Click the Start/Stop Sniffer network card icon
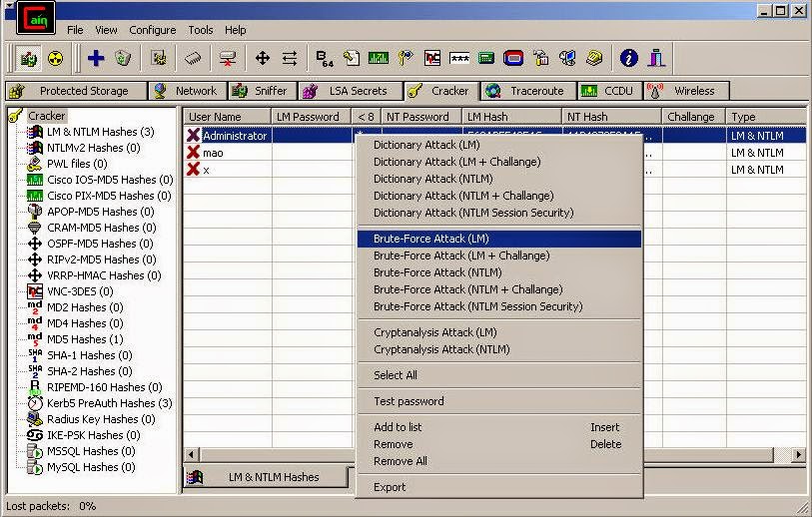 29,58
